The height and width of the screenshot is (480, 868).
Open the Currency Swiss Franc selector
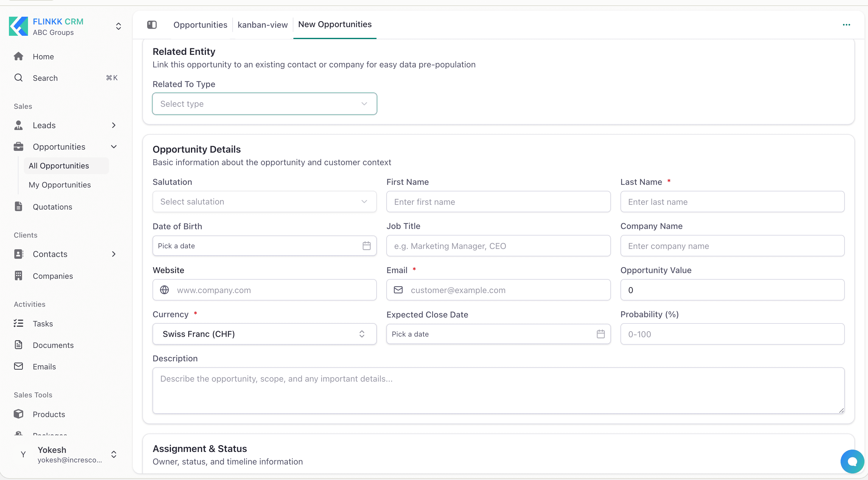click(x=265, y=334)
